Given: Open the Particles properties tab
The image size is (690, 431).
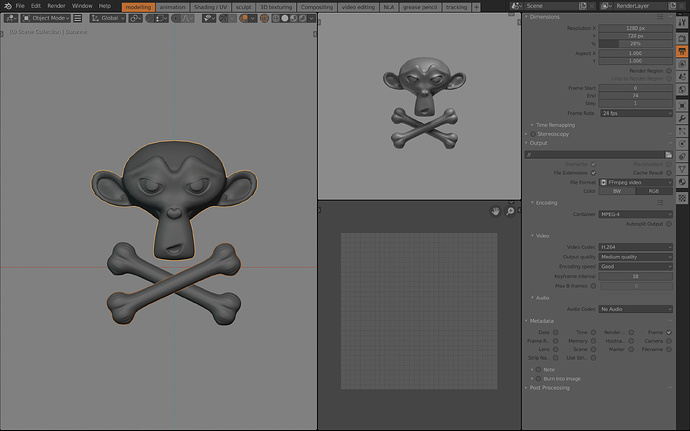Looking at the screenshot, I should pos(682,131).
